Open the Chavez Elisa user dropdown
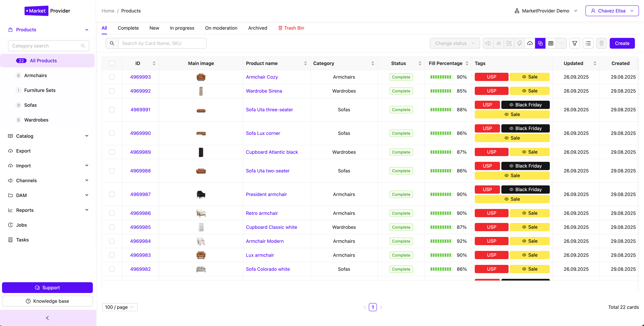This screenshot has width=644, height=326. [x=612, y=11]
